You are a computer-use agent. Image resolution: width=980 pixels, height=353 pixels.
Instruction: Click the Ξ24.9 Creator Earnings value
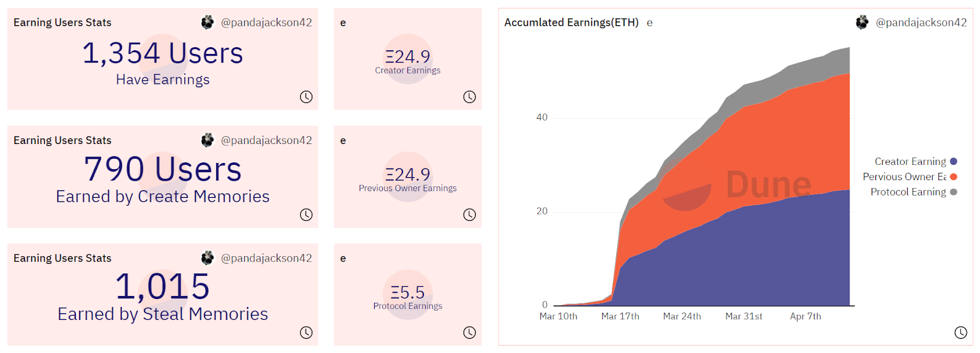(408, 57)
